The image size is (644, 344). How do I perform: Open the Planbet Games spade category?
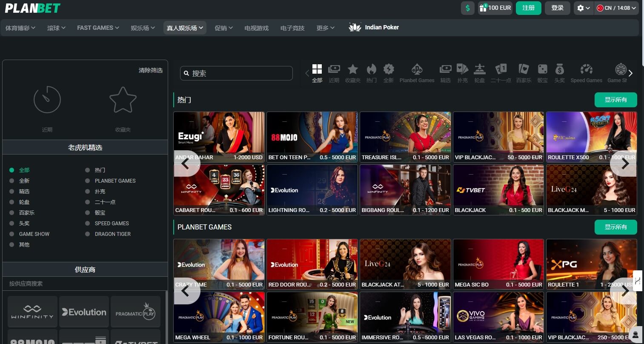(x=417, y=69)
